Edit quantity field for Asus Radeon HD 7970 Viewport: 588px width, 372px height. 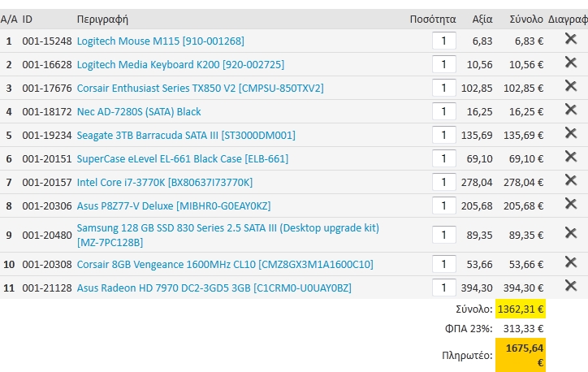point(444,288)
